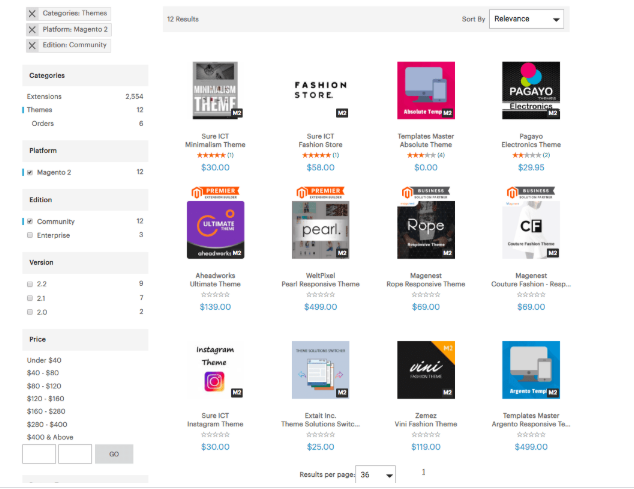Viewport: 634px width, 489px height.
Task: Open the Absolute Theme pink thumbnail
Action: coord(426,90)
